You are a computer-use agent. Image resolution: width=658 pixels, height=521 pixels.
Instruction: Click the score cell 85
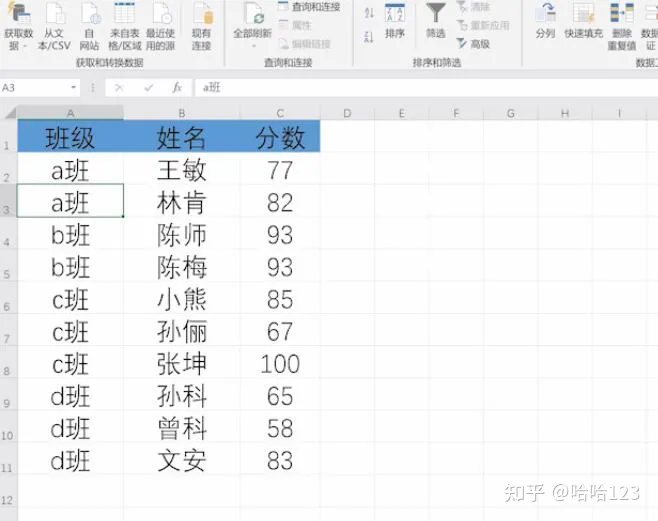pos(280,298)
